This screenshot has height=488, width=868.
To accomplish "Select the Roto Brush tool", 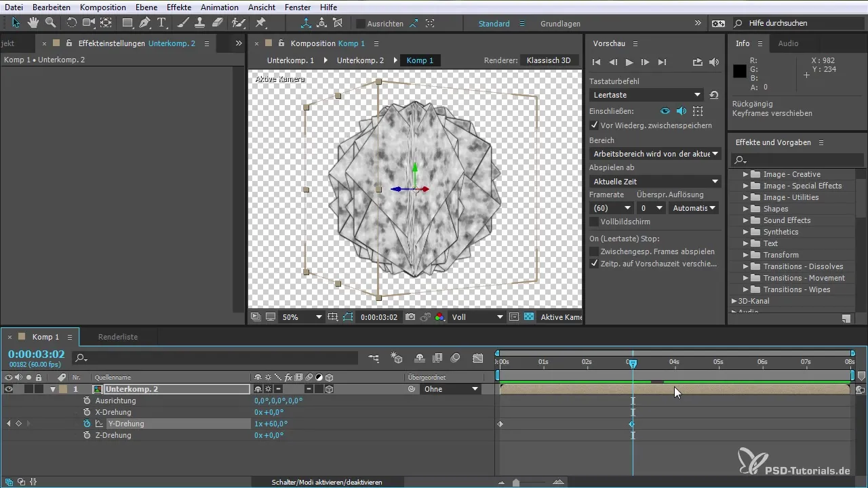I will [x=238, y=23].
